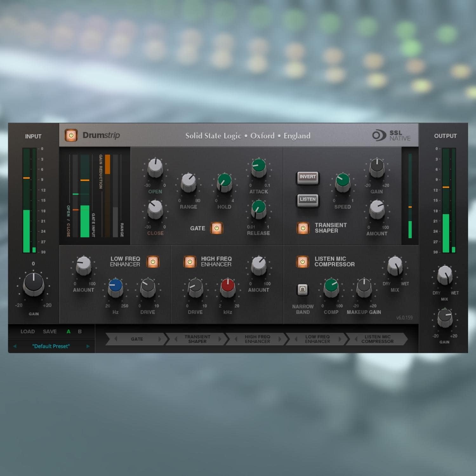Click the Gain Reduction meter
This screenshot has height=476, width=476.
point(108,196)
